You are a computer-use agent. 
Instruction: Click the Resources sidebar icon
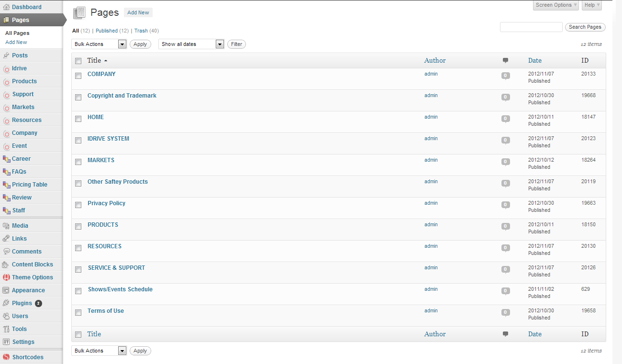[x=6, y=121]
